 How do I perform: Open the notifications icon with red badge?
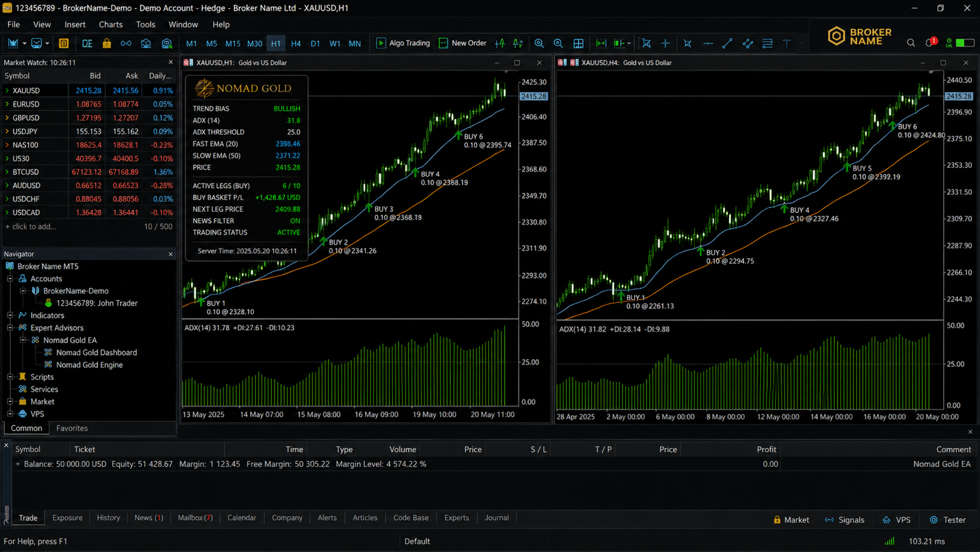click(x=931, y=42)
